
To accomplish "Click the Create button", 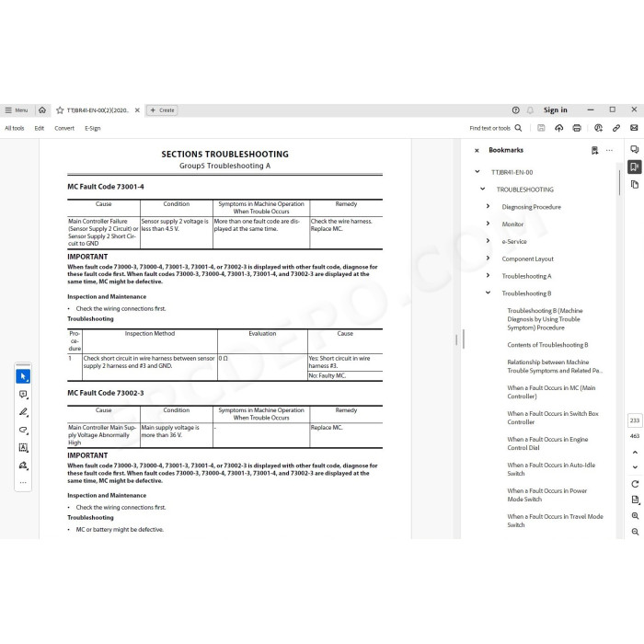I will [x=162, y=110].
